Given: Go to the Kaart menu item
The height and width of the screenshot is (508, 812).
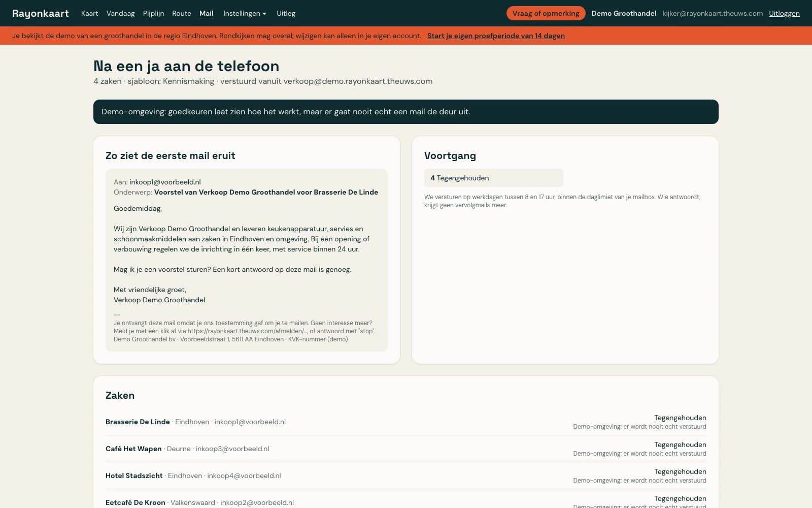Looking at the screenshot, I should coord(89,13).
